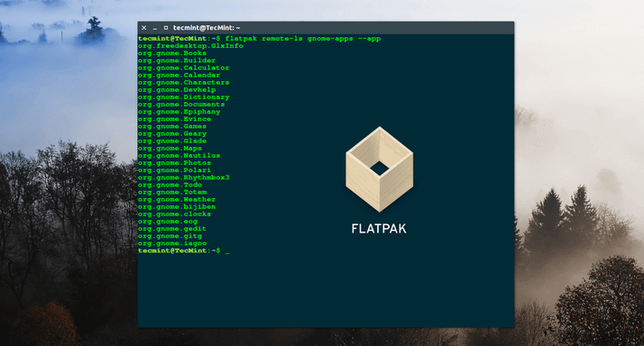Select org.gnome.Devhelp line
This screenshot has height=346, width=644.
click(177, 90)
